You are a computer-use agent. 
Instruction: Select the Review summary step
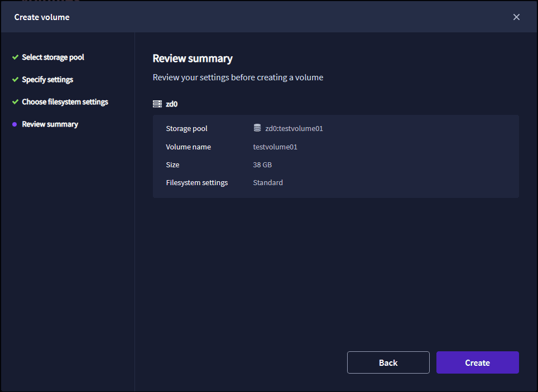(50, 124)
